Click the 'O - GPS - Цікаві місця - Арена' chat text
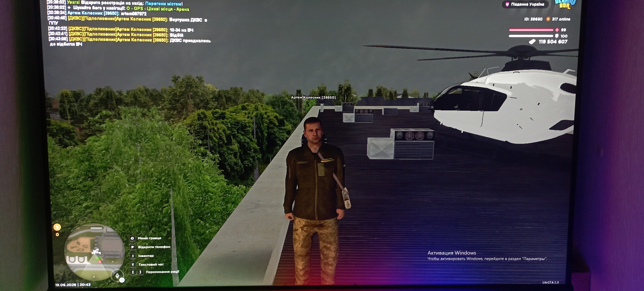Image resolution: width=644 pixels, height=291 pixels. pos(157,9)
